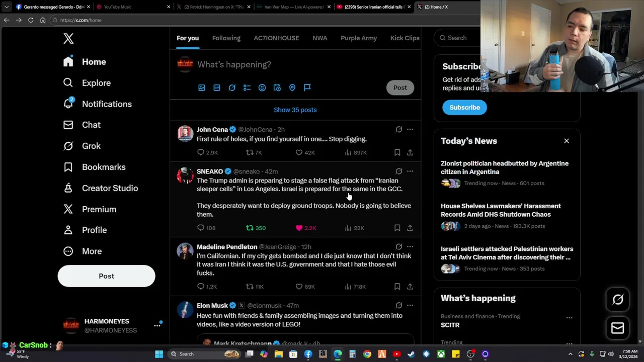Click the blue Subscribe button

click(464, 107)
